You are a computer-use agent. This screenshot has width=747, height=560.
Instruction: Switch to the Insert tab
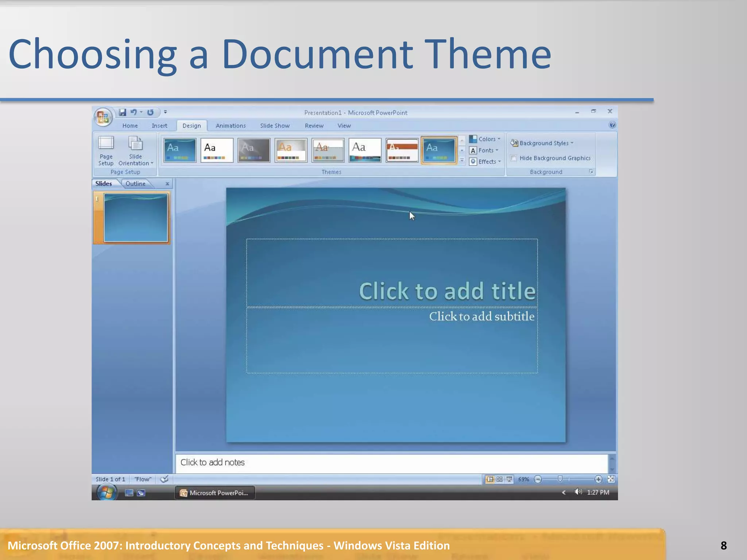point(159,126)
